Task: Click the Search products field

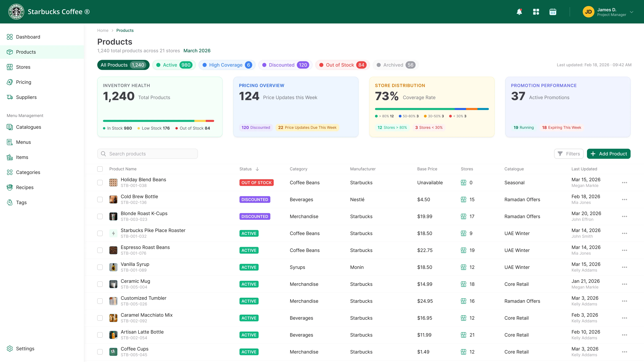Action: tap(148, 154)
